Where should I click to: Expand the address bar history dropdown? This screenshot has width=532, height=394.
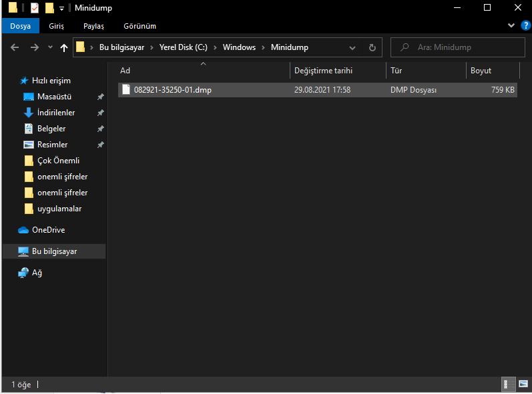(352, 48)
